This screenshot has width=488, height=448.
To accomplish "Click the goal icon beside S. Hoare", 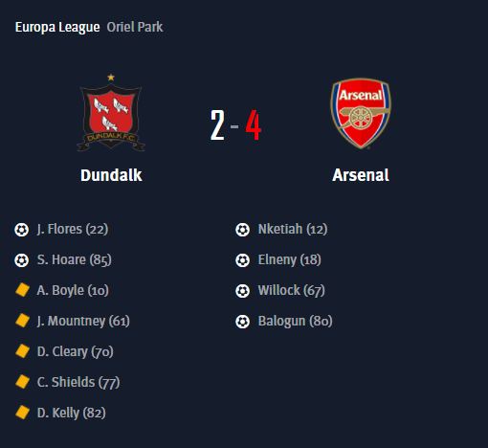I will pyautogui.click(x=21, y=260).
